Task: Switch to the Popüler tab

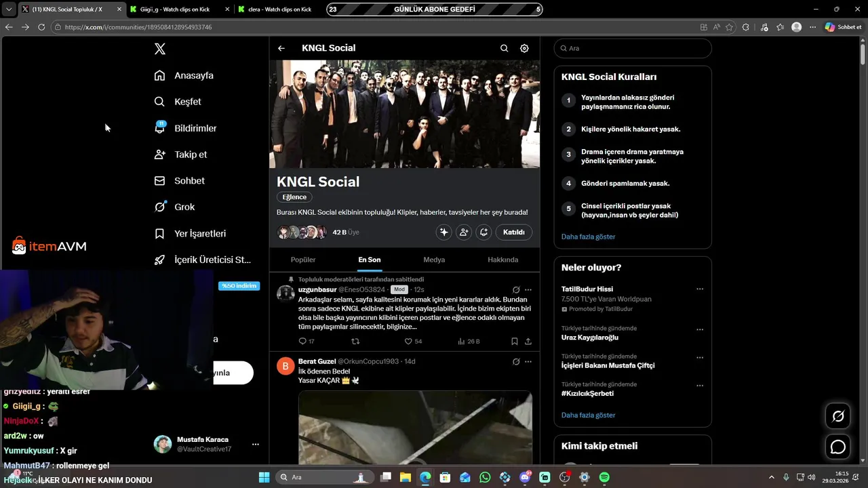Action: (303, 260)
